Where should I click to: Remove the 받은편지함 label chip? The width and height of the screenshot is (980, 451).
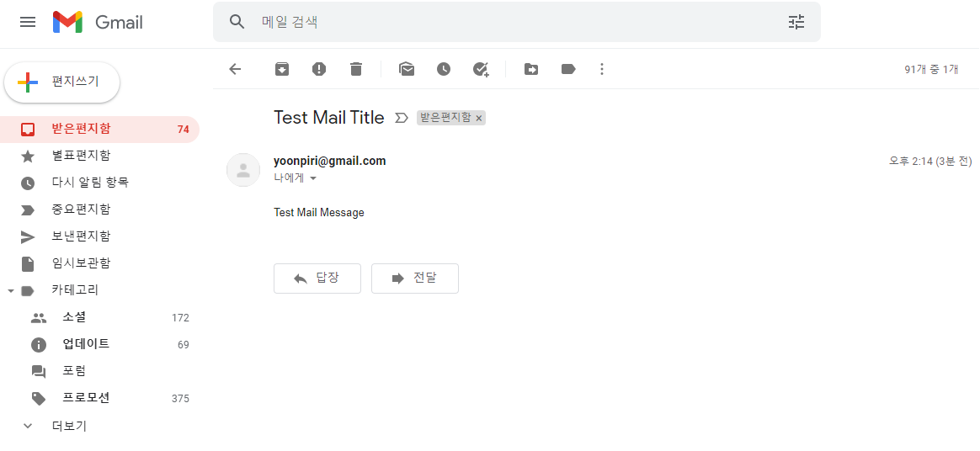pos(479,118)
